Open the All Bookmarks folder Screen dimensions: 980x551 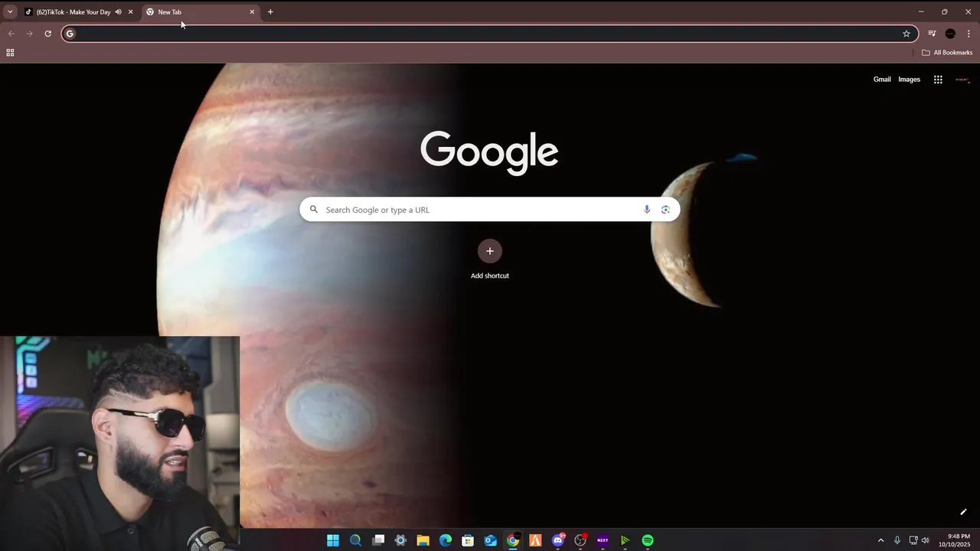(x=947, y=53)
